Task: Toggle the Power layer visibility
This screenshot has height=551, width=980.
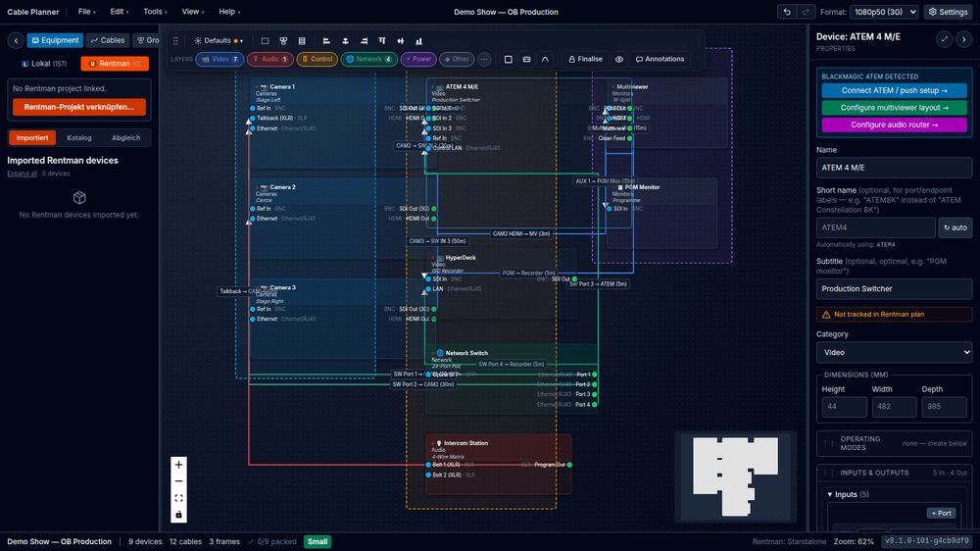Action: 418,60
